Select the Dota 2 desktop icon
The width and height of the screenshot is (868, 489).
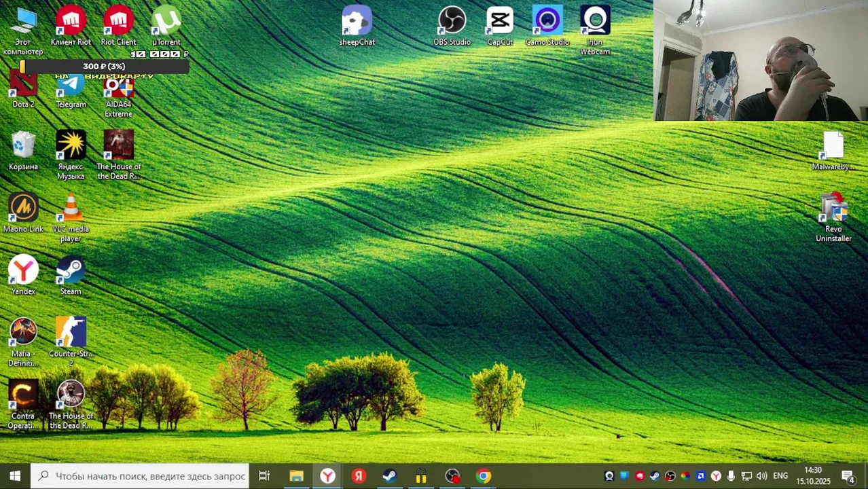(x=23, y=89)
